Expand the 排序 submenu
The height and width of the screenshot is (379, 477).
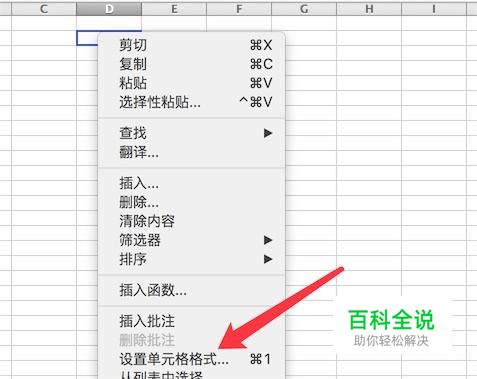coord(192,259)
